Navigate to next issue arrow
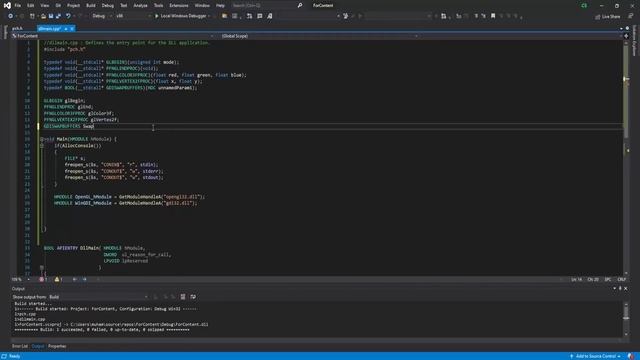This screenshot has width=640, height=360. (84, 280)
